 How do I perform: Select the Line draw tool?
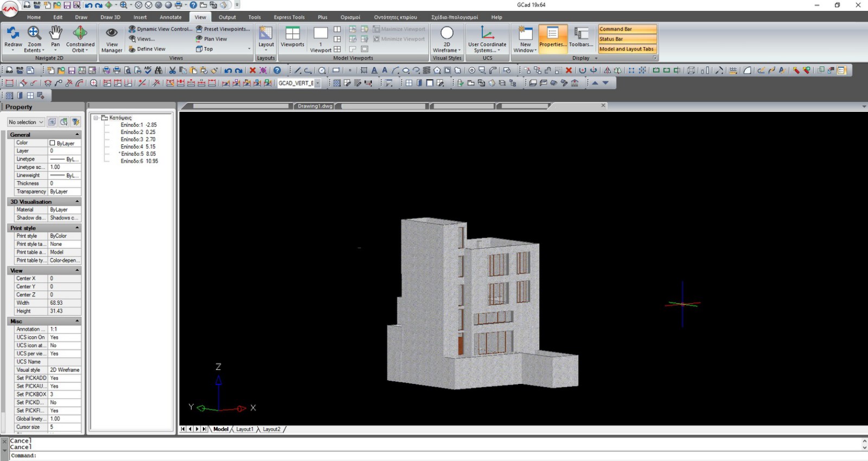(x=297, y=70)
